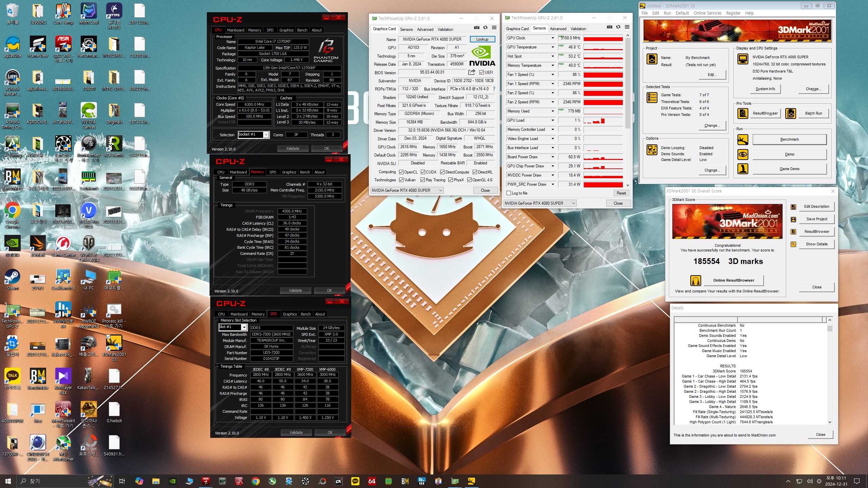Open the Socket #1 selection dropdown in CPU-Z

pos(267,135)
